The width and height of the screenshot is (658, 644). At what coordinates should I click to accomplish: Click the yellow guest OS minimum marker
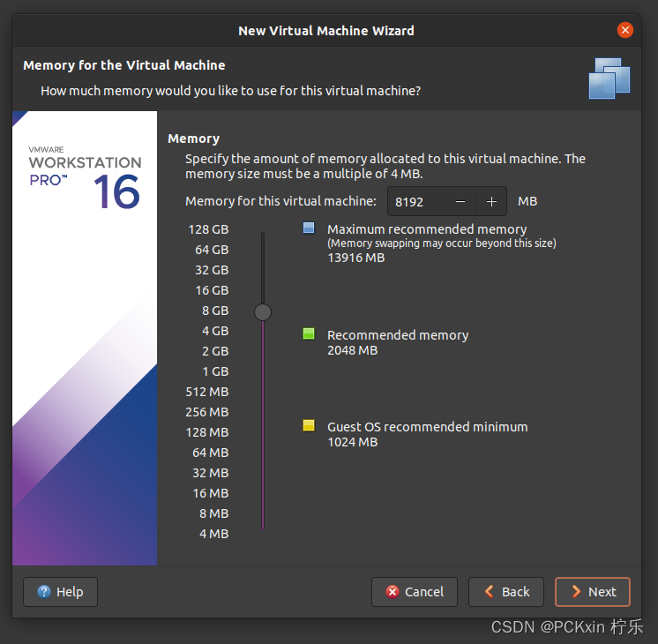click(309, 425)
